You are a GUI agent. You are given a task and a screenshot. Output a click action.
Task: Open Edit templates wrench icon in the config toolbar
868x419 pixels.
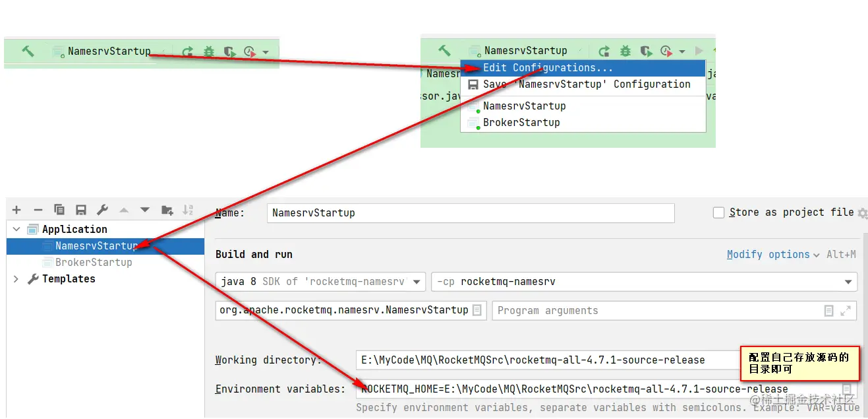(x=102, y=210)
